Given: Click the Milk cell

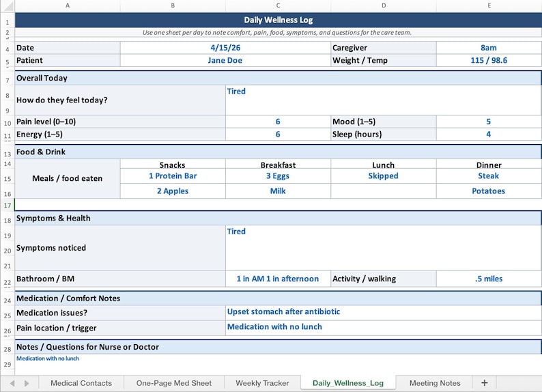Looking at the screenshot, I should click(x=278, y=191).
